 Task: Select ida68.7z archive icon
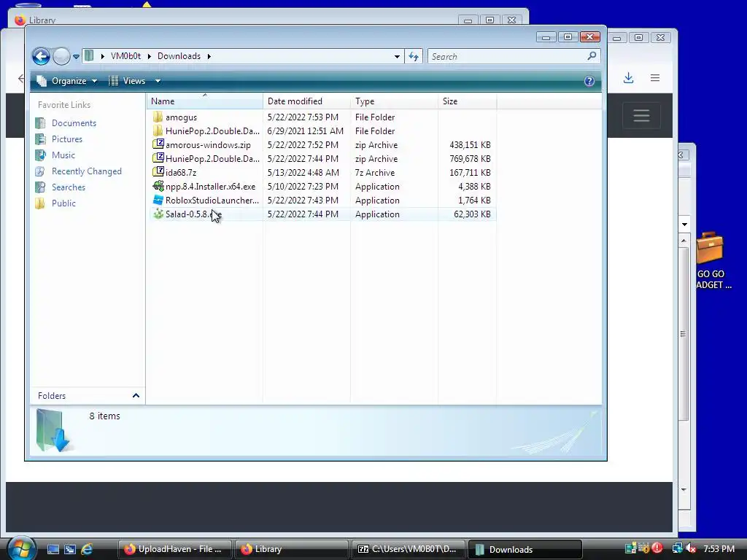158,172
